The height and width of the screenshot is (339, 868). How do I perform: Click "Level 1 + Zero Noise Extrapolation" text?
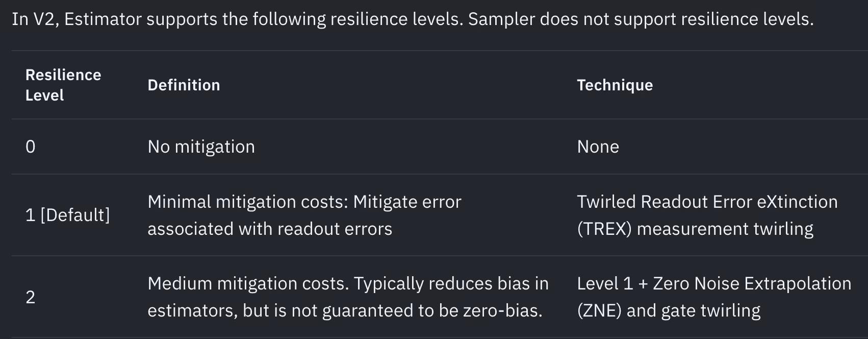click(714, 283)
